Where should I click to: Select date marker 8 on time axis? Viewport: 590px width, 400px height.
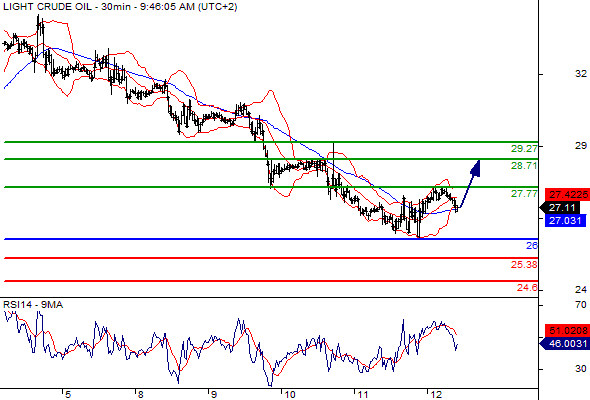pos(140,394)
